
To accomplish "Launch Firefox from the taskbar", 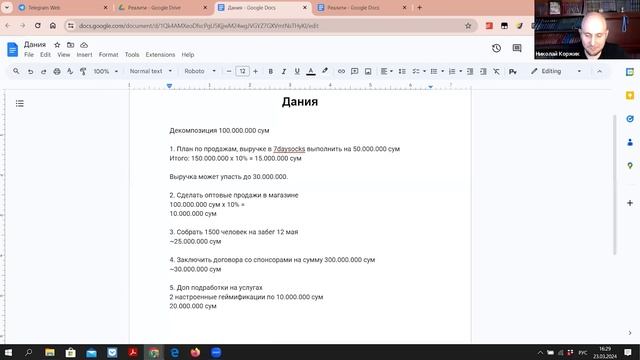I will pos(196,352).
